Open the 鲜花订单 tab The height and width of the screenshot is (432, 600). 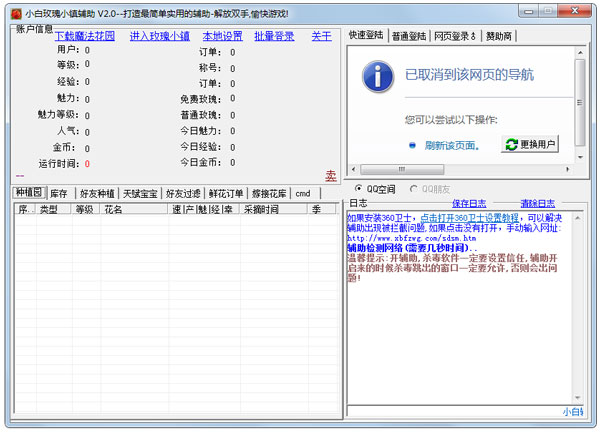tap(226, 193)
